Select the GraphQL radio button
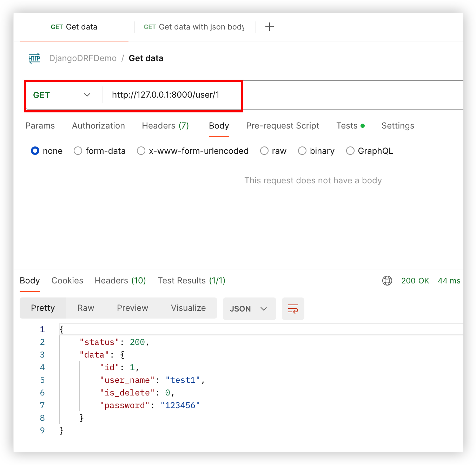 click(350, 151)
